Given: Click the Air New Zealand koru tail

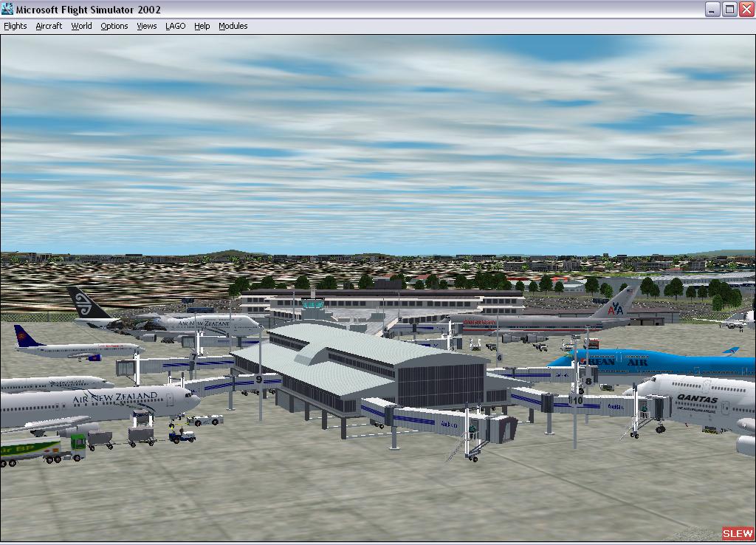Looking at the screenshot, I should tap(87, 302).
